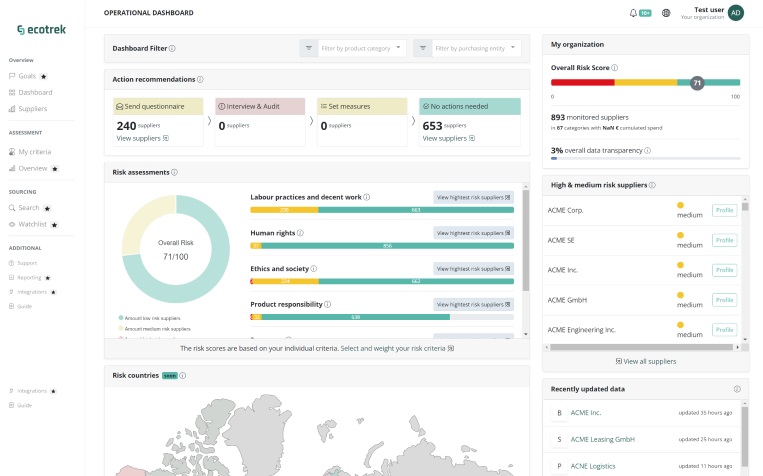Show info for Ethics and society
This screenshot has height=476, width=763.
(314, 269)
